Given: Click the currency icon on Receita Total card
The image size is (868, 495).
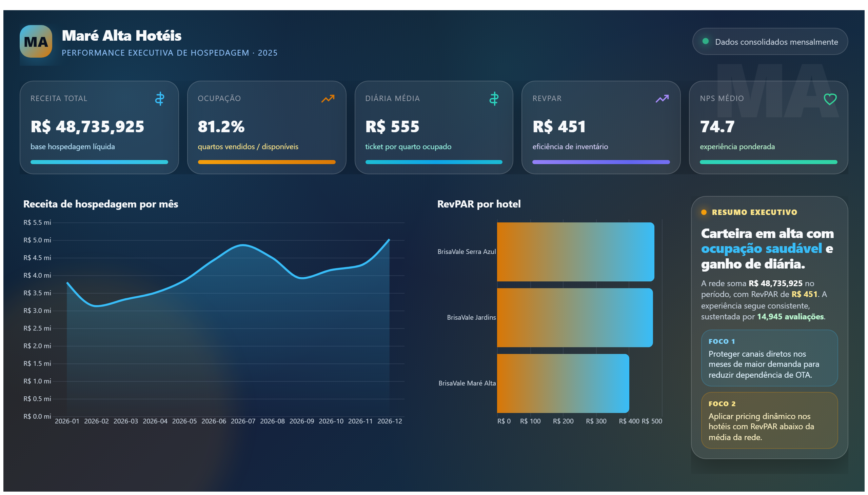Looking at the screenshot, I should click(159, 99).
